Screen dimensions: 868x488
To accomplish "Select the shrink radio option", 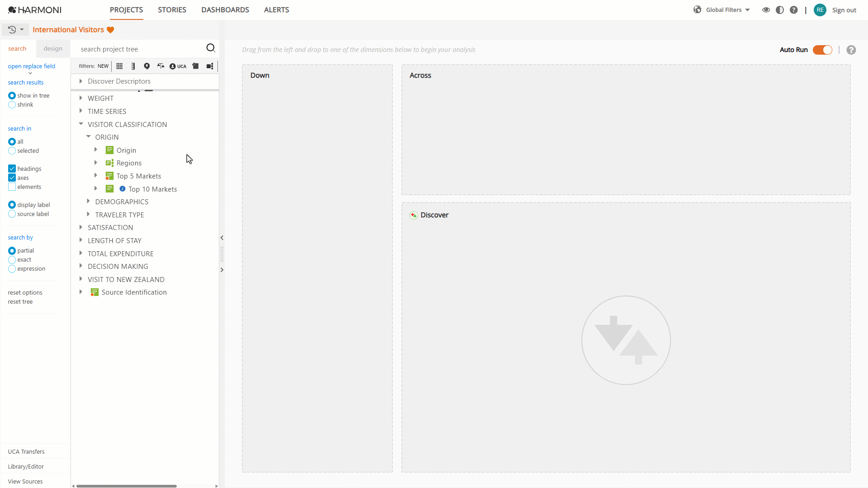I will (12, 105).
